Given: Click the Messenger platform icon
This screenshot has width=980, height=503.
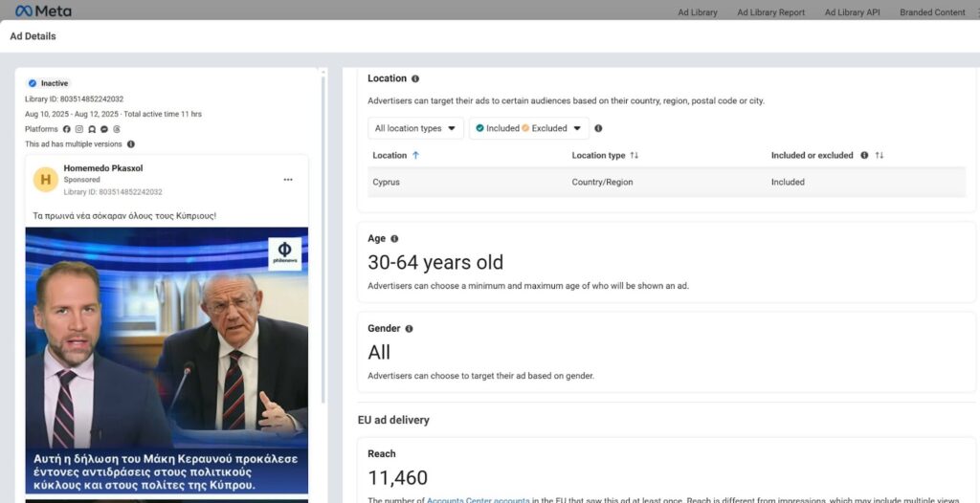Looking at the screenshot, I should pos(104,129).
